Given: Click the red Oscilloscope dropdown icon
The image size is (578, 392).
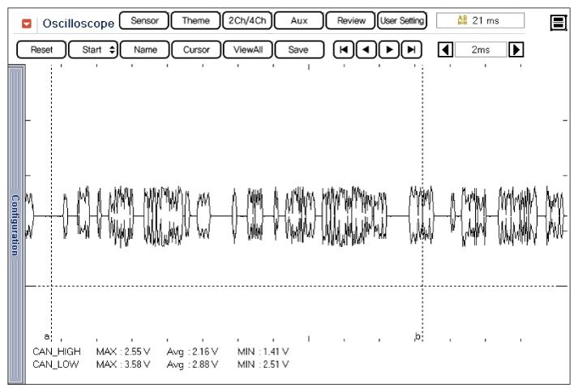Looking at the screenshot, I should pos(26,23).
